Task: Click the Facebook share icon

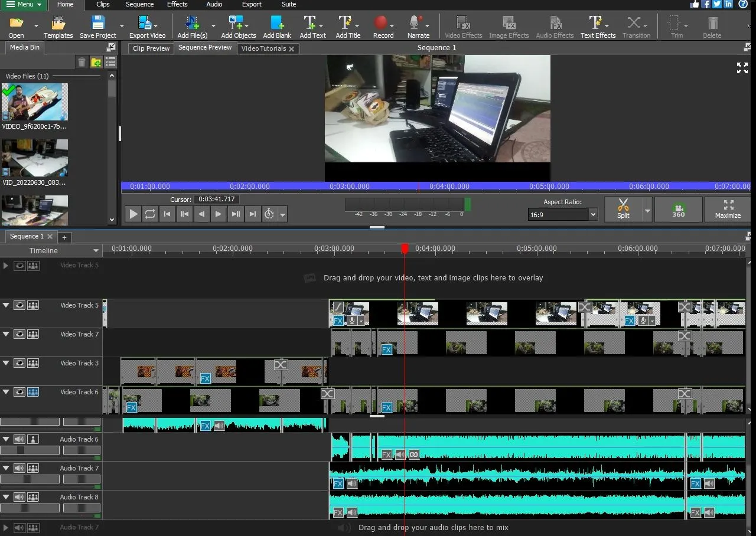Action: pyautogui.click(x=706, y=4)
